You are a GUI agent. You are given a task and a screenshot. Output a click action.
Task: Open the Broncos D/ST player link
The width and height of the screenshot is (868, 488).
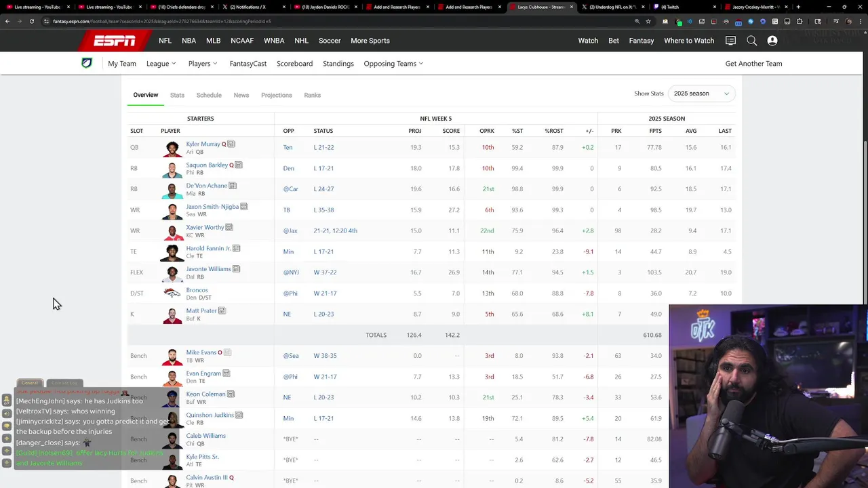pos(197,290)
